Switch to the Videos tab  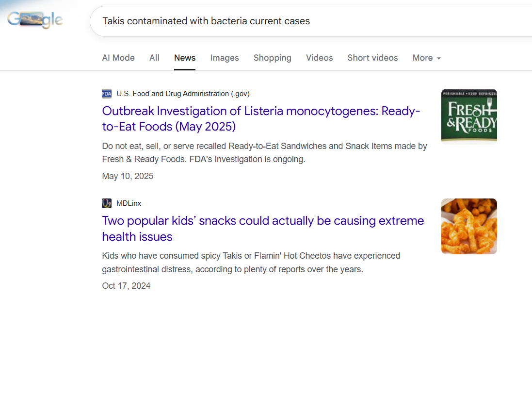click(319, 58)
